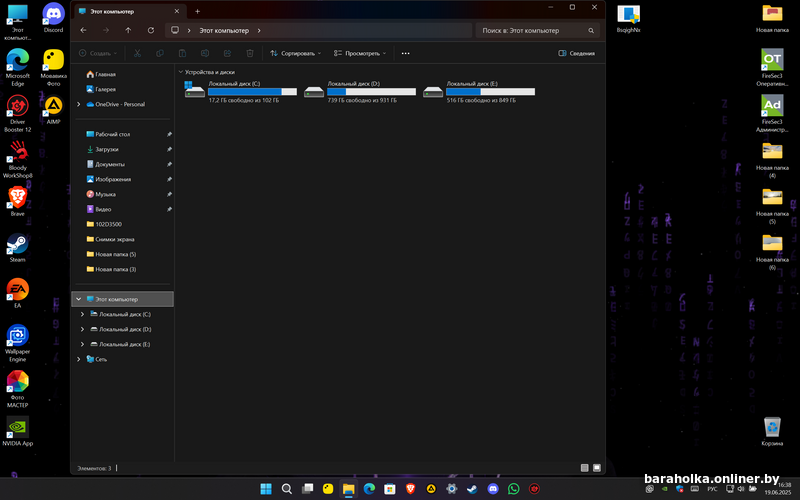This screenshot has width=800, height=500.
Task: Select Driver Booster 12 desktop icon
Action: 17,113
